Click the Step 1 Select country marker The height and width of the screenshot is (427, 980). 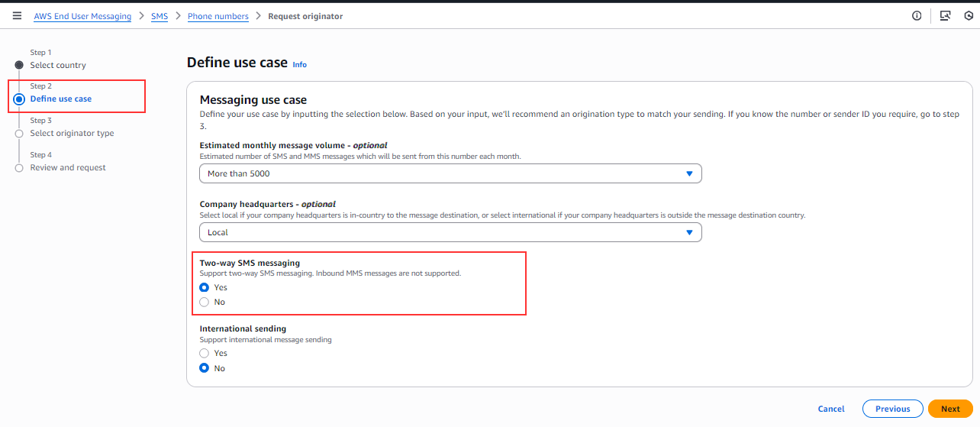[19, 65]
